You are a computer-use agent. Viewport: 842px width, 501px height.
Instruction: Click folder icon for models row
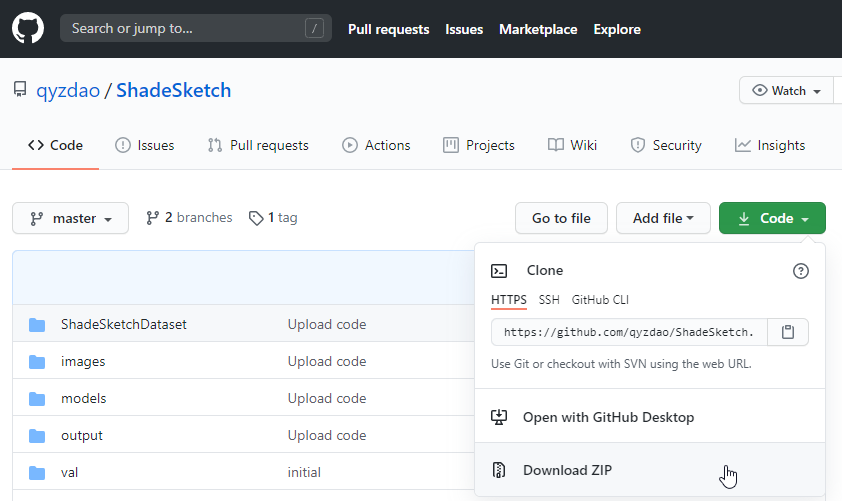click(37, 399)
